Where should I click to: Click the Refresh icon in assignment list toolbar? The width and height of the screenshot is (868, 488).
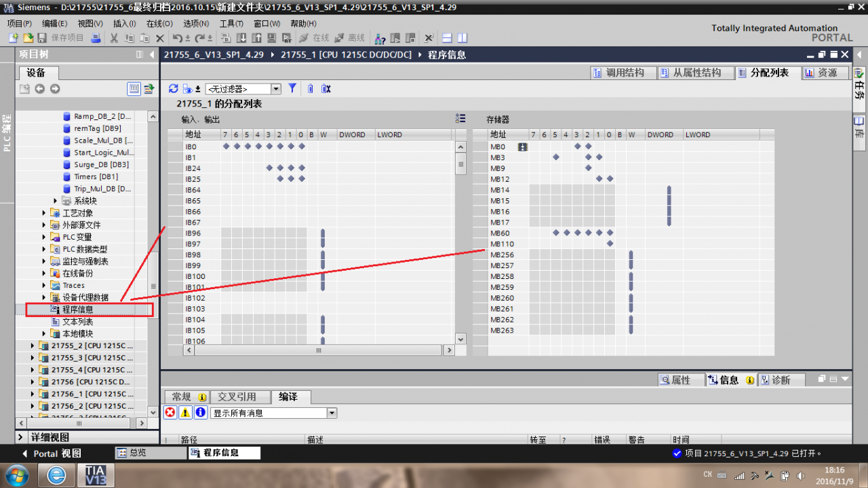coord(174,88)
